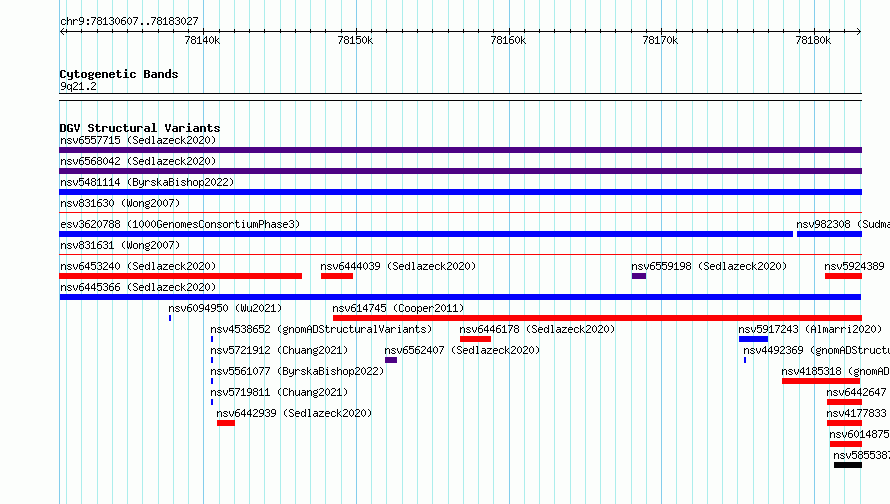
Task: Click the right arrow end of the ruler
Action: click(858, 31)
